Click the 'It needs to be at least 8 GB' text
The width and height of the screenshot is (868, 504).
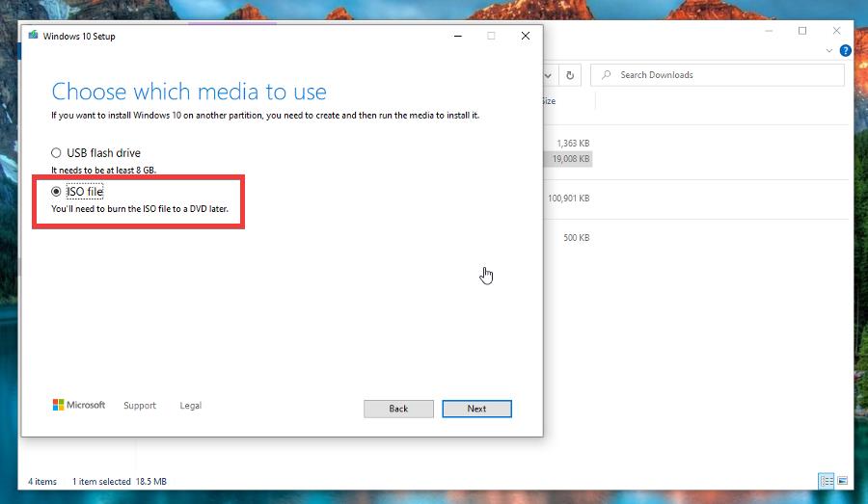pos(103,170)
